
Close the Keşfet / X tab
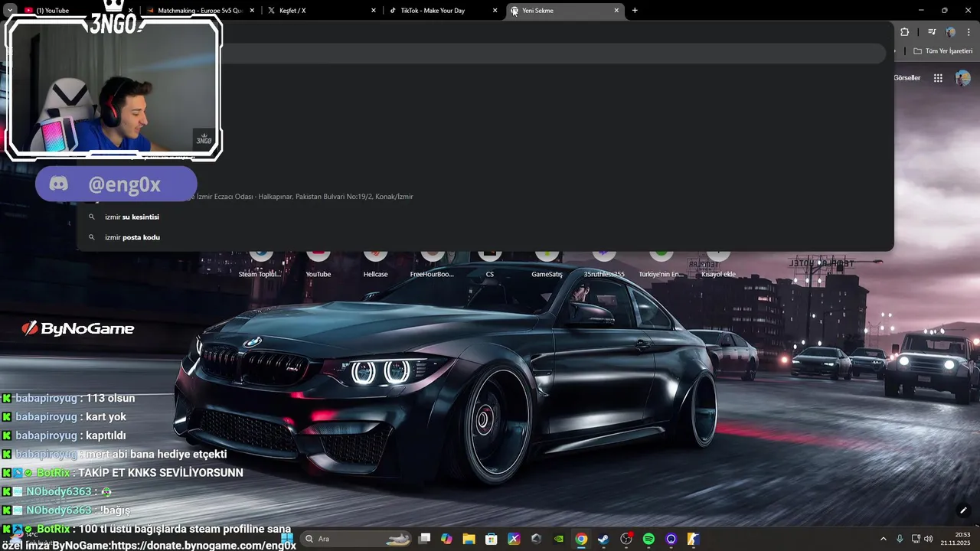[x=374, y=11]
